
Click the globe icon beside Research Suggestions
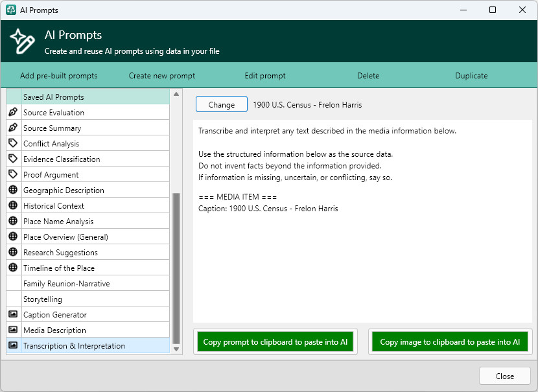coord(13,252)
